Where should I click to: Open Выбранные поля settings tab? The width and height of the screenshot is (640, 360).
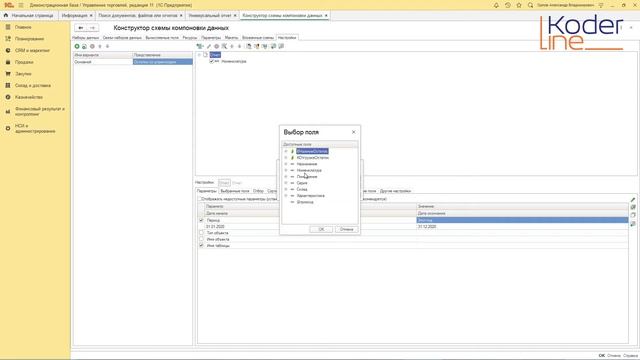point(235,191)
